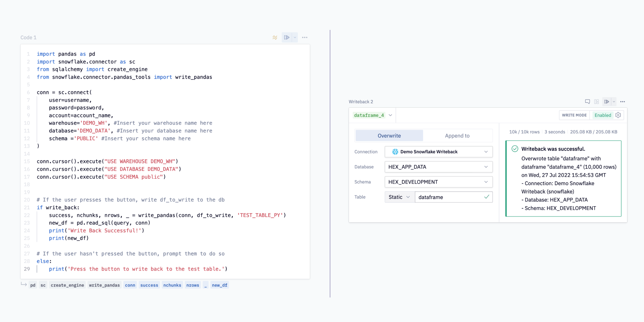644x322 pixels.
Task: Click the 'success' variable tag
Action: pyautogui.click(x=149, y=285)
